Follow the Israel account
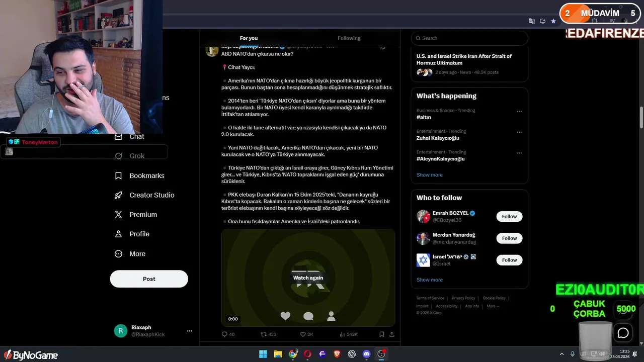The image size is (644, 362). (509, 260)
